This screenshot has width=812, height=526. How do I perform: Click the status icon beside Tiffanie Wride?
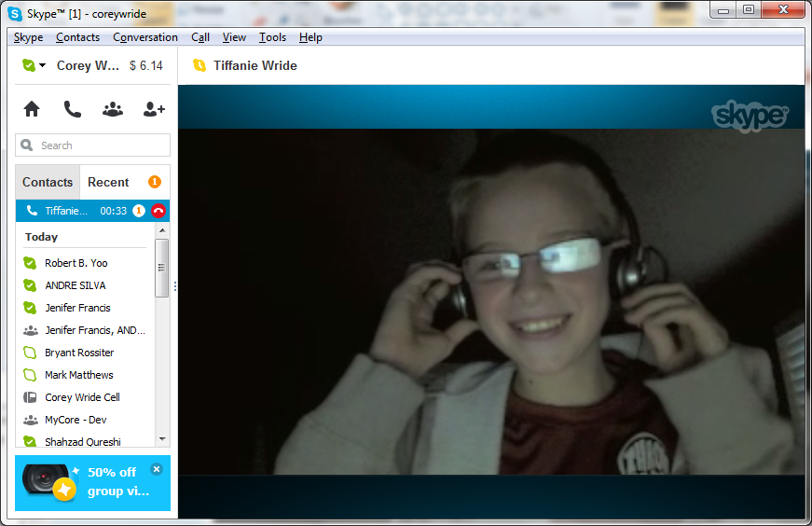(x=200, y=65)
